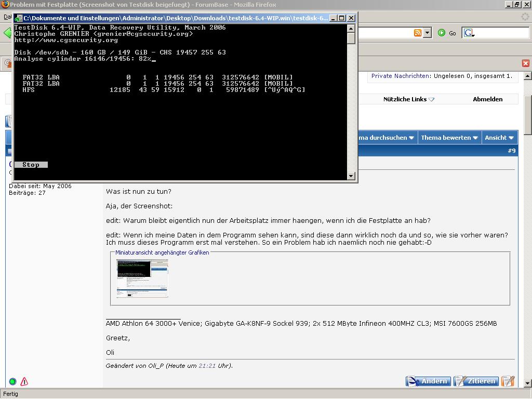Focus the Firefox search box
This screenshot has width=532, height=399.
click(502, 33)
